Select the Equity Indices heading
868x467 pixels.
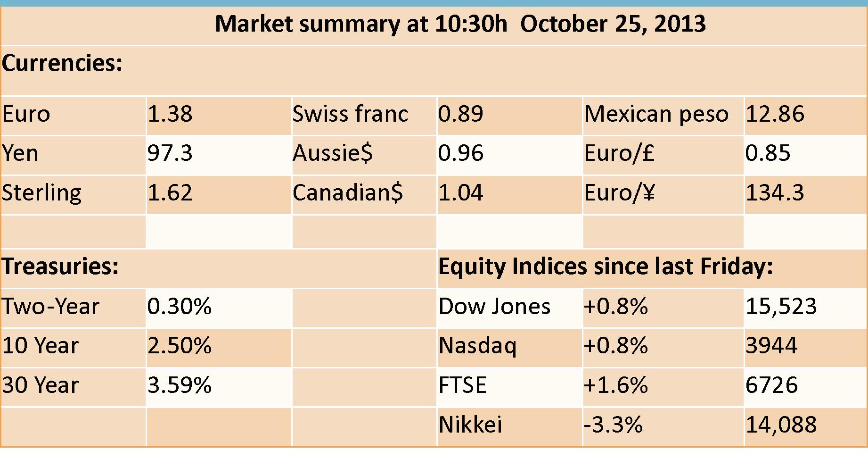pos(606,267)
